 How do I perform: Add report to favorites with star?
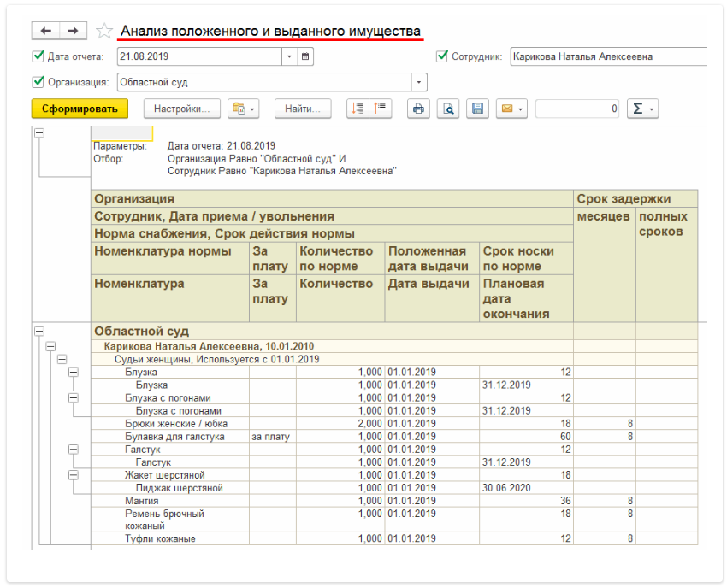[x=104, y=32]
